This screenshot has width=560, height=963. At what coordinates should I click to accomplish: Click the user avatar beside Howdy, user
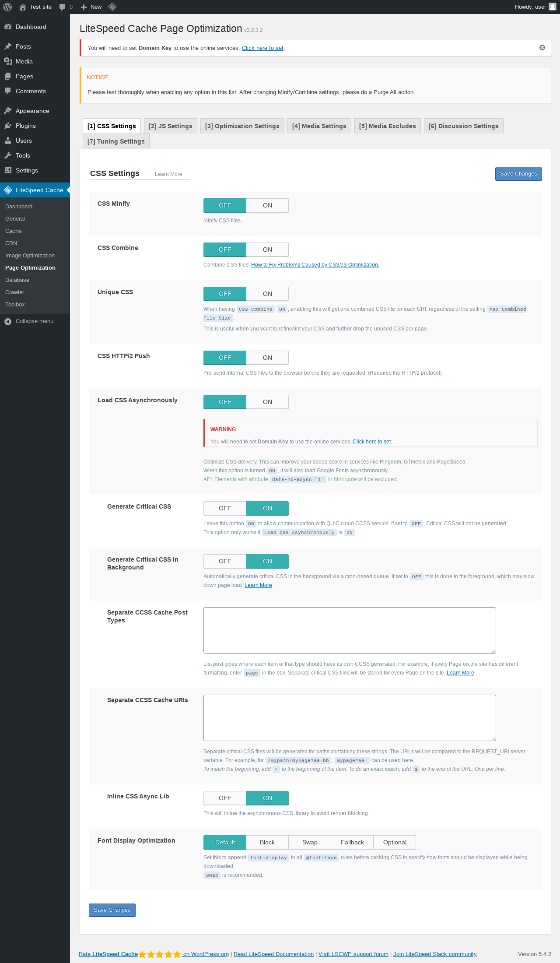[553, 7]
